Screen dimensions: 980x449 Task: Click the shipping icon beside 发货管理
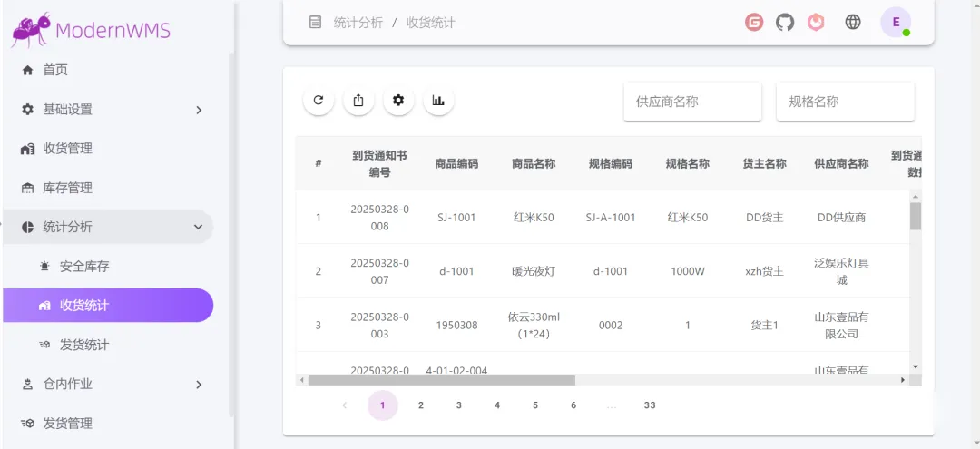point(27,424)
